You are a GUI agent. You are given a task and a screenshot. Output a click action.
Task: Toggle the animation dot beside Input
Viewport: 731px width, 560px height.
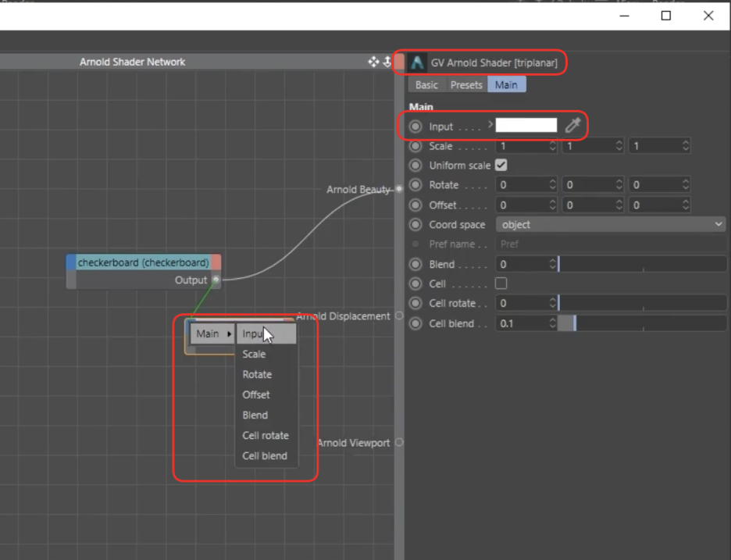coord(415,127)
